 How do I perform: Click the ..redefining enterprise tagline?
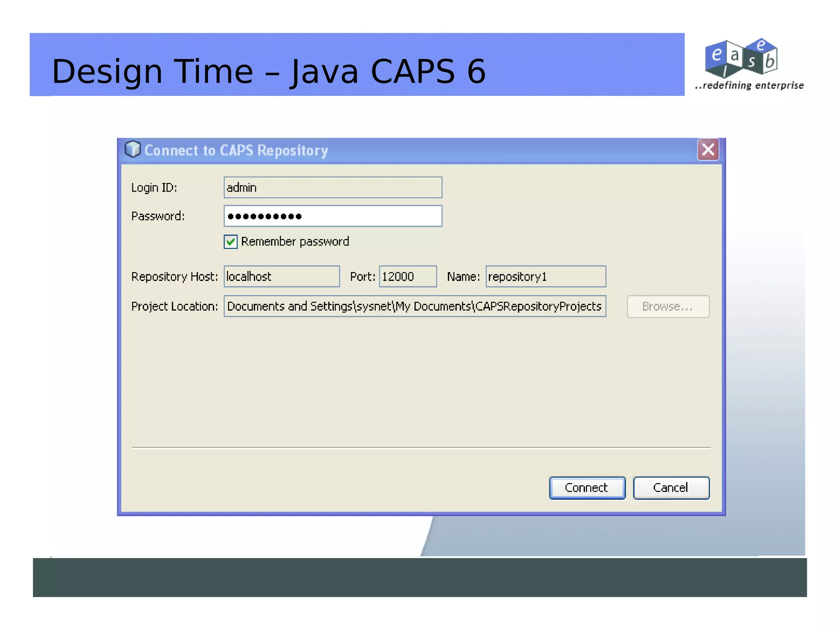coord(749,85)
